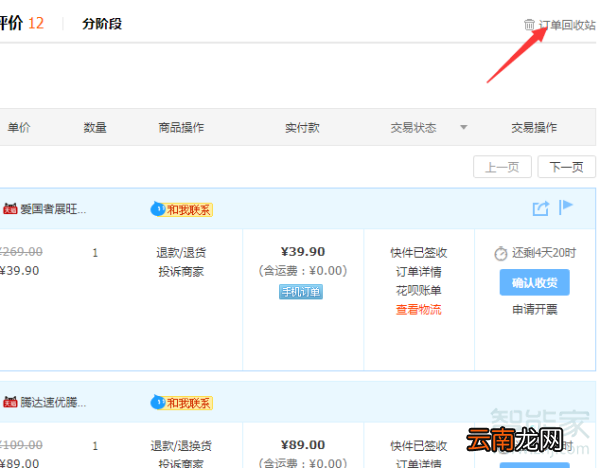Go to next page with 下一页
This screenshot has height=468, width=600.
(x=566, y=167)
